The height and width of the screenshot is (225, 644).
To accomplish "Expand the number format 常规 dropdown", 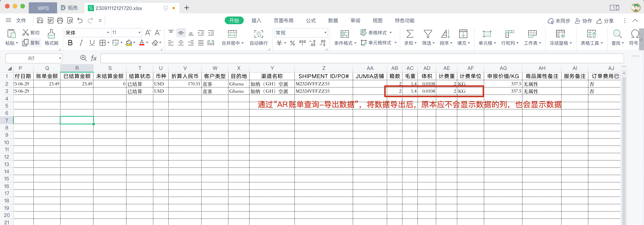I will 325,33.
